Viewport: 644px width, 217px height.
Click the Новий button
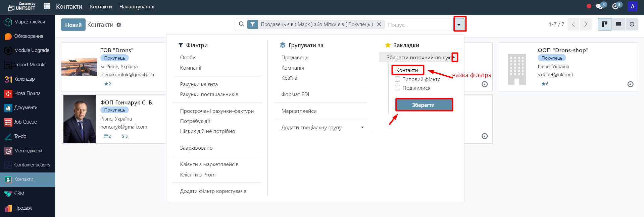point(73,25)
